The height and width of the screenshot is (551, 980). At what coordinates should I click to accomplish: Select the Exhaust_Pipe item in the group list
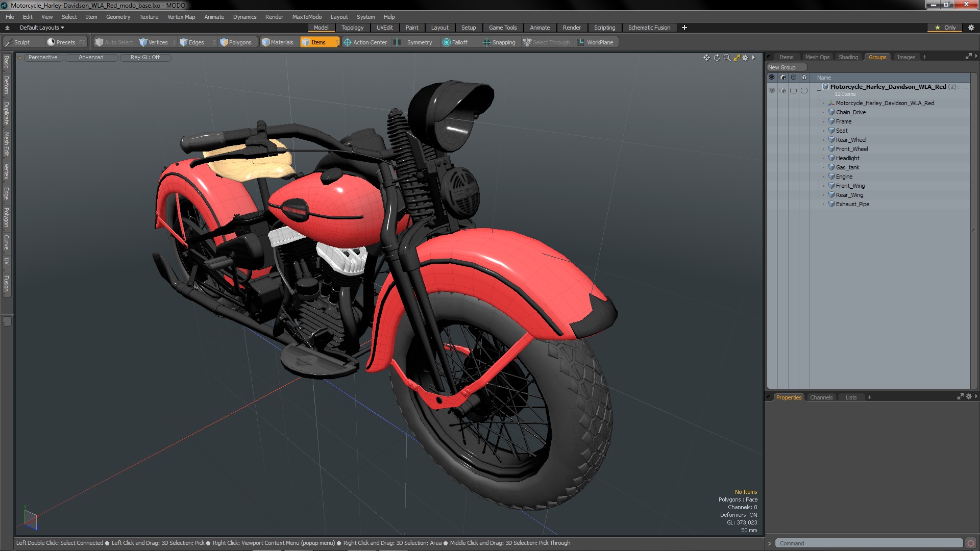pyautogui.click(x=852, y=204)
